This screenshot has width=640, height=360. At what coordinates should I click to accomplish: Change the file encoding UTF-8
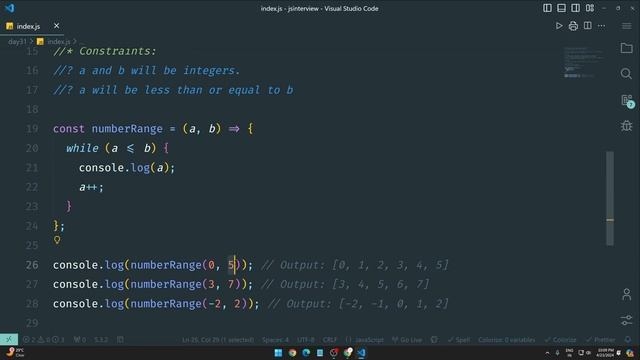[306, 340]
